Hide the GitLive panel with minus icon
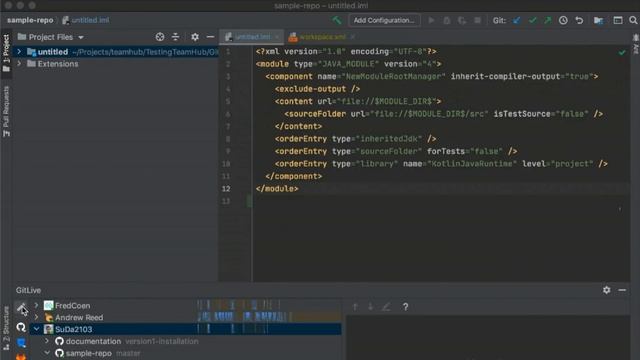The image size is (640, 360). [x=622, y=290]
